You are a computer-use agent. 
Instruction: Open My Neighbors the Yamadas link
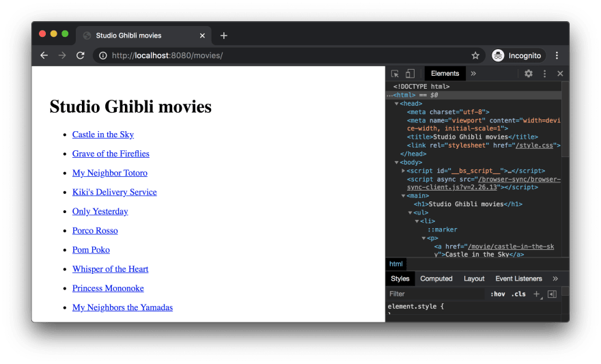click(x=123, y=307)
